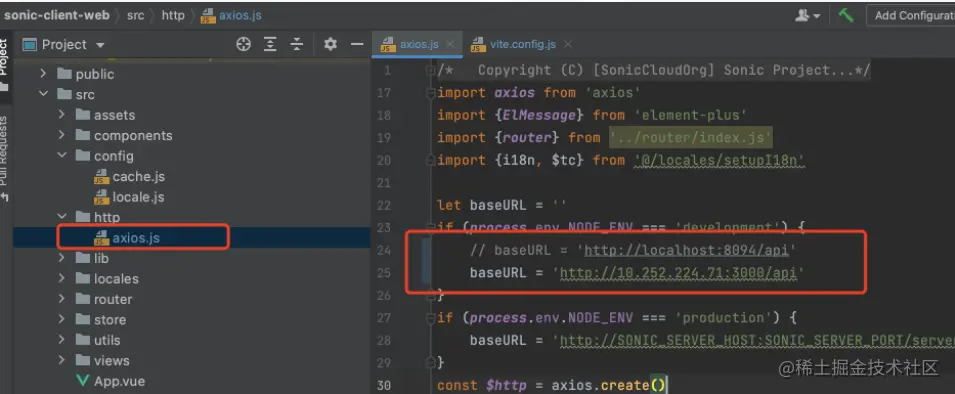Screen dimensions: 955x394
Task: Click the Vue icon next to App.vue
Action: coord(83,381)
